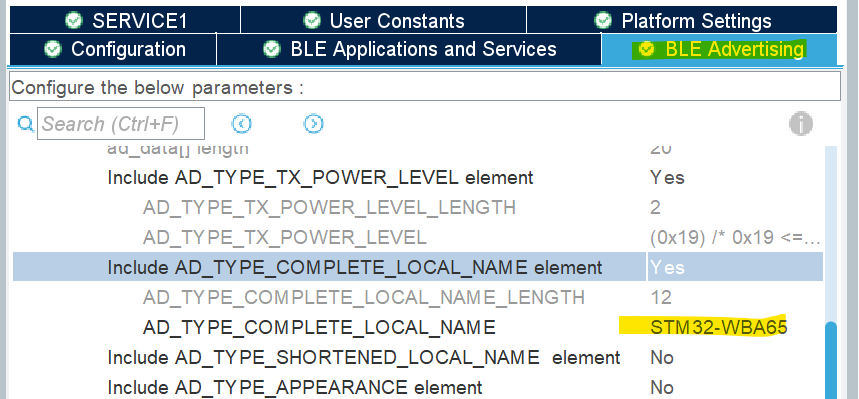Click the Configuration green check icon
This screenshot has height=399, width=859.
point(53,49)
